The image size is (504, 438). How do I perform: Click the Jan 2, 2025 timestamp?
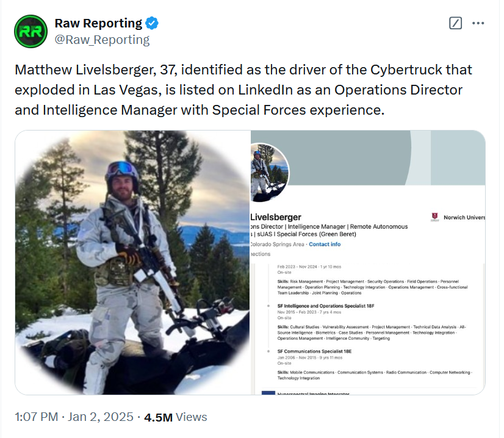pos(101,417)
